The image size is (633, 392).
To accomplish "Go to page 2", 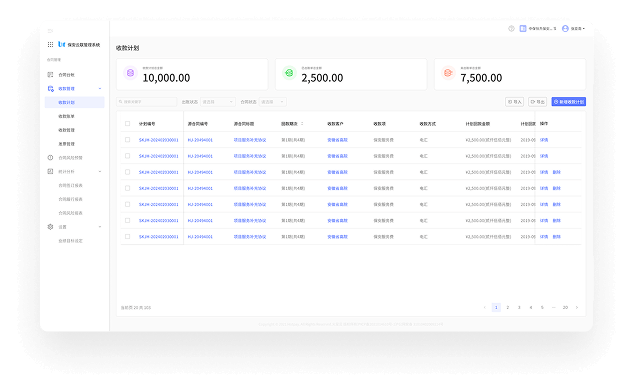I will 508,308.
